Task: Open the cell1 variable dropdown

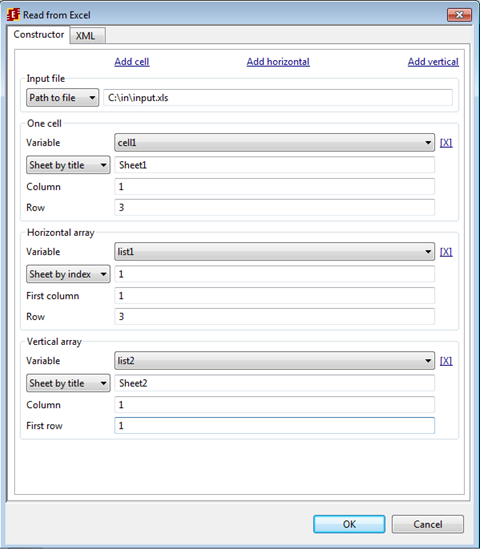Action: [275, 143]
